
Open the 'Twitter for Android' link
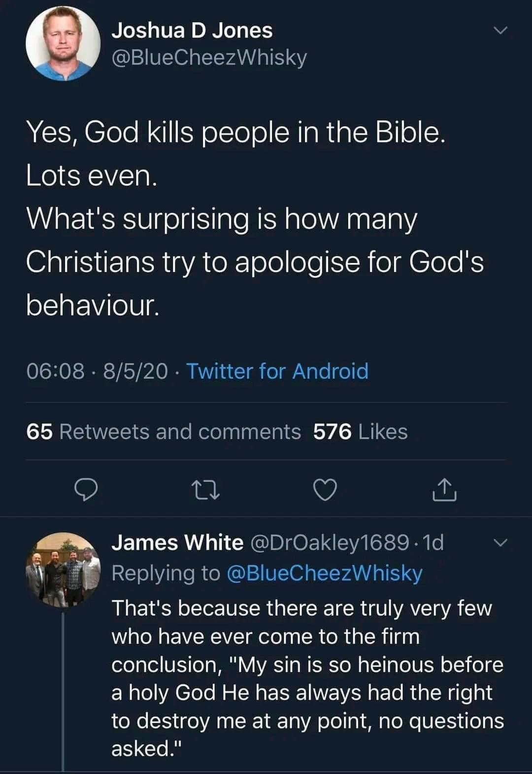click(277, 371)
